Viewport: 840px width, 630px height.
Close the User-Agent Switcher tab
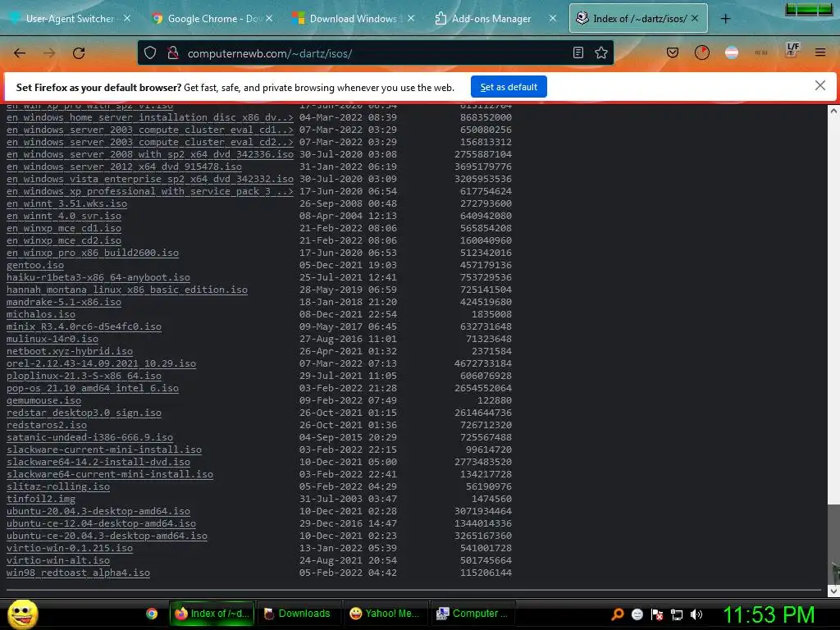click(x=127, y=18)
